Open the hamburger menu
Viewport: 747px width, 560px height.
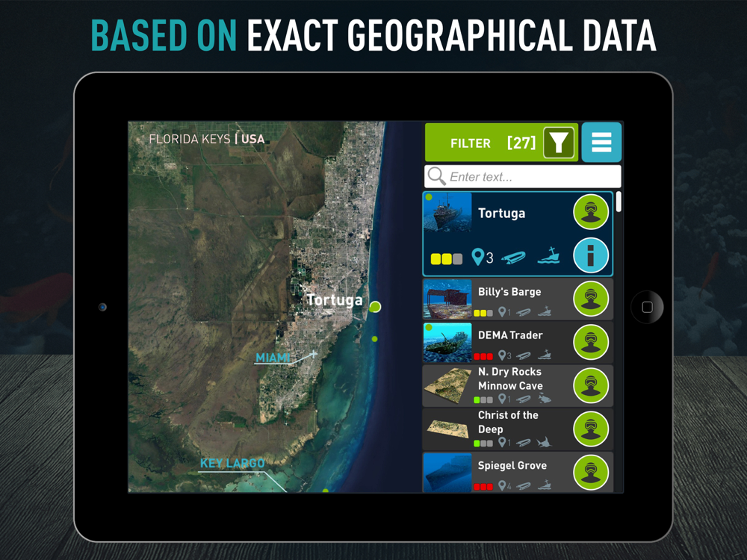pyautogui.click(x=601, y=142)
